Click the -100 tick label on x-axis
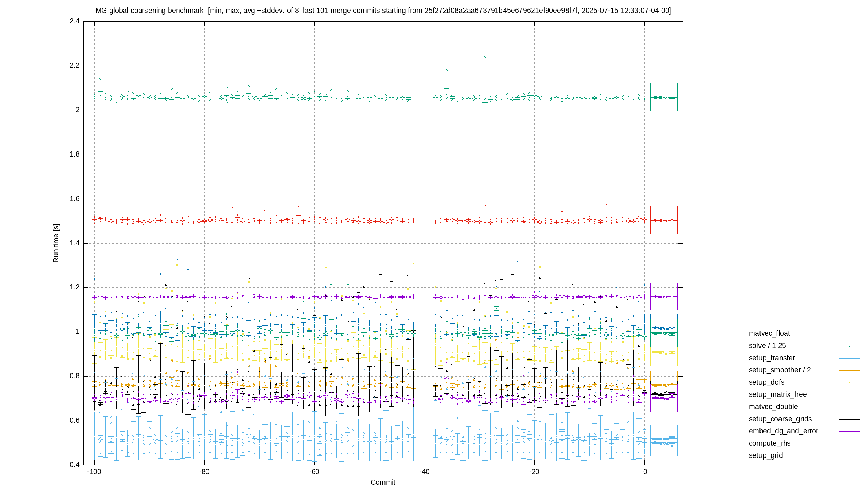 (x=94, y=472)
